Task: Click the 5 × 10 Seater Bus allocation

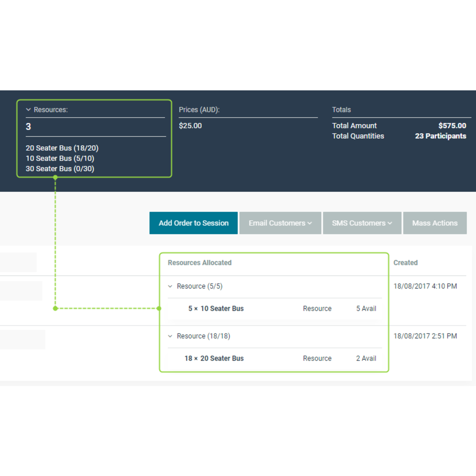Action: point(216,309)
